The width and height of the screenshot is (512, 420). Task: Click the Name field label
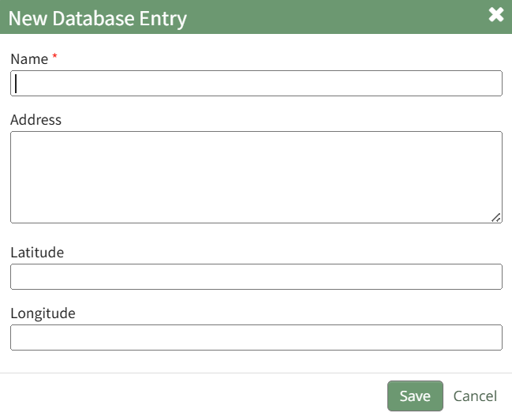pos(29,58)
